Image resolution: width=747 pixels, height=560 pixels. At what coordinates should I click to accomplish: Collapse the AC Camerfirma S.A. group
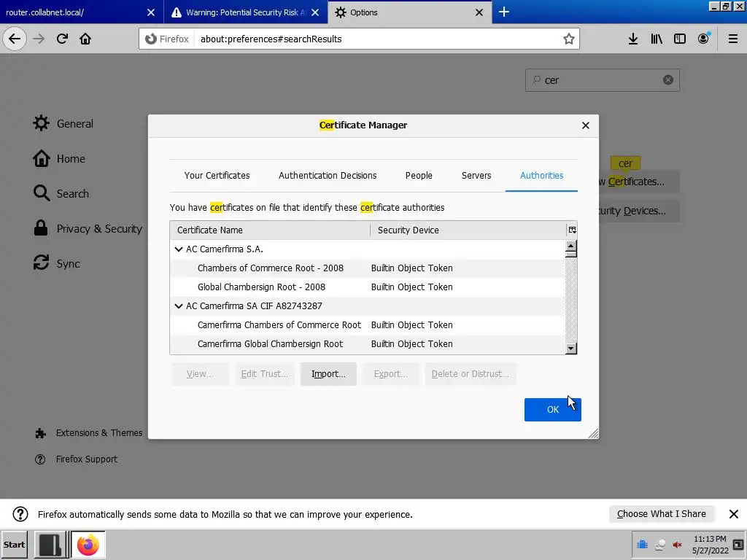coord(179,249)
